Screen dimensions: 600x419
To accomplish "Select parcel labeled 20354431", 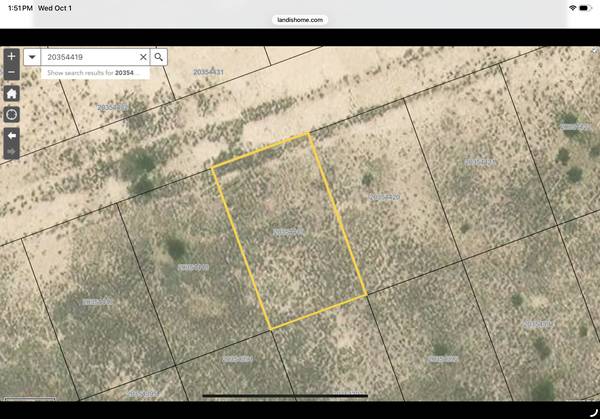I will (x=208, y=73).
